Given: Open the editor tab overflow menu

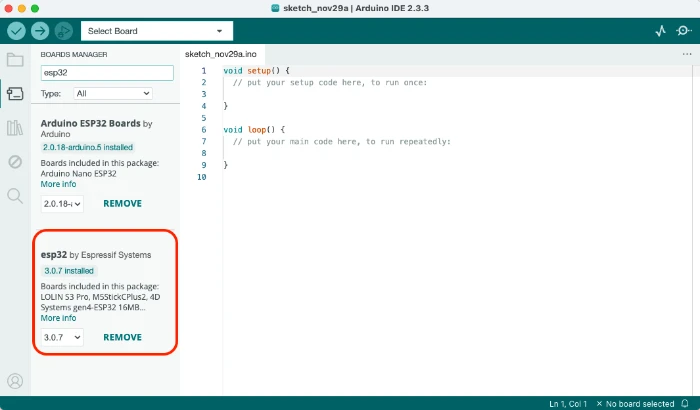Looking at the screenshot, I should point(686,52).
